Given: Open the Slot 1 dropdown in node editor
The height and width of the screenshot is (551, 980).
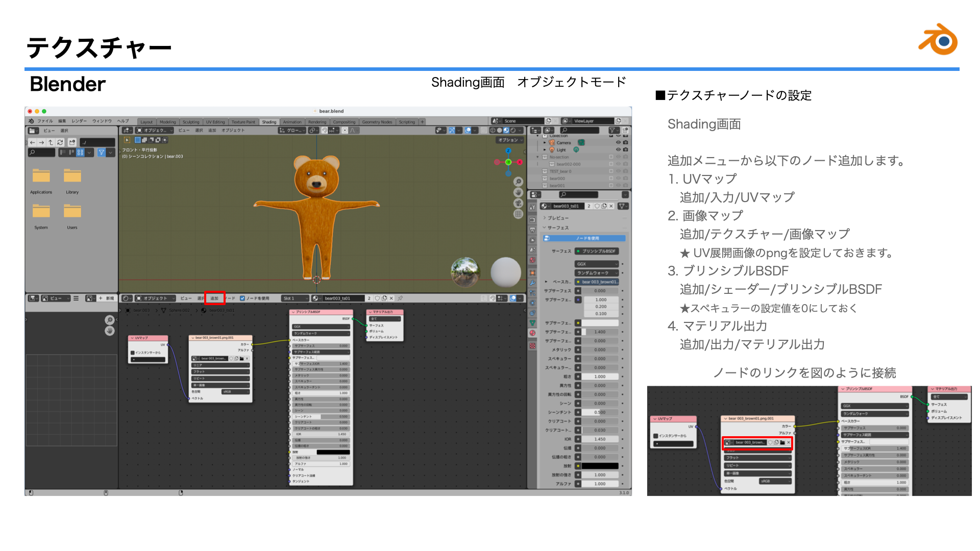Looking at the screenshot, I should point(296,298).
